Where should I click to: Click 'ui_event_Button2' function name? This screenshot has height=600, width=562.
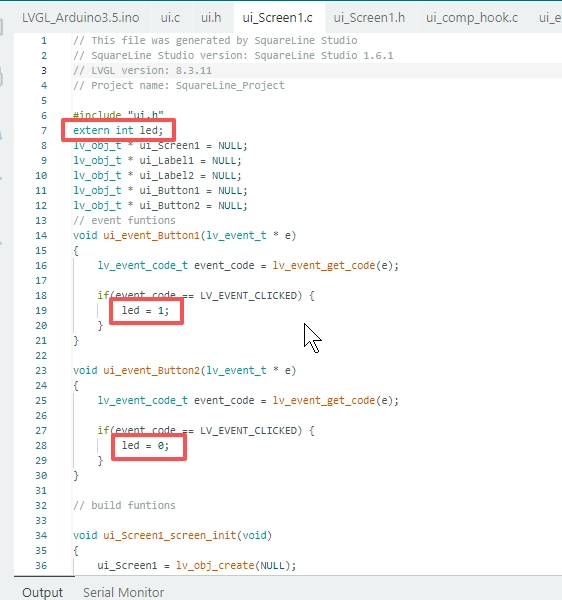(151, 370)
